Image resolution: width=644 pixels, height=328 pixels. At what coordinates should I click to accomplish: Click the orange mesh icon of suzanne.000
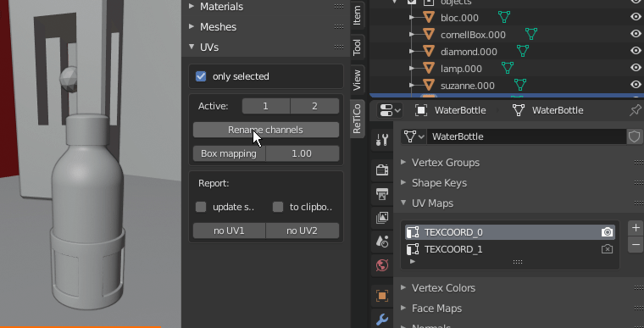429,85
